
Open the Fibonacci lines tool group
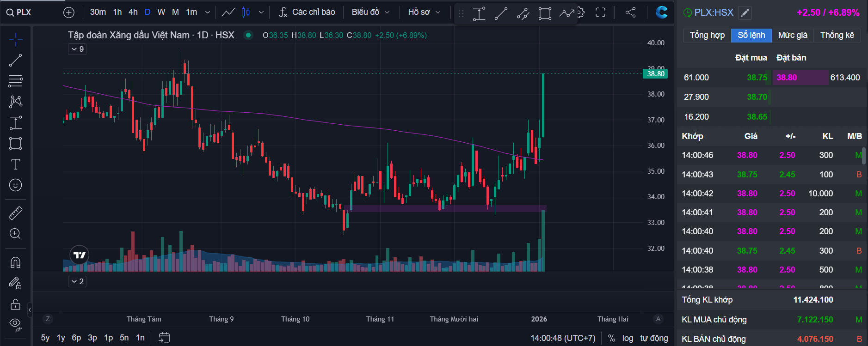tap(16, 81)
